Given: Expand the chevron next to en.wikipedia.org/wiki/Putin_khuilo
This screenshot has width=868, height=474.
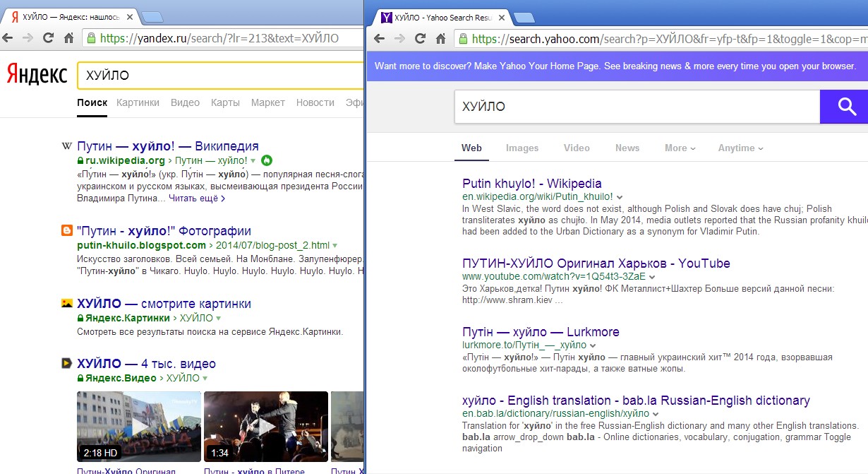Looking at the screenshot, I should 620,197.
